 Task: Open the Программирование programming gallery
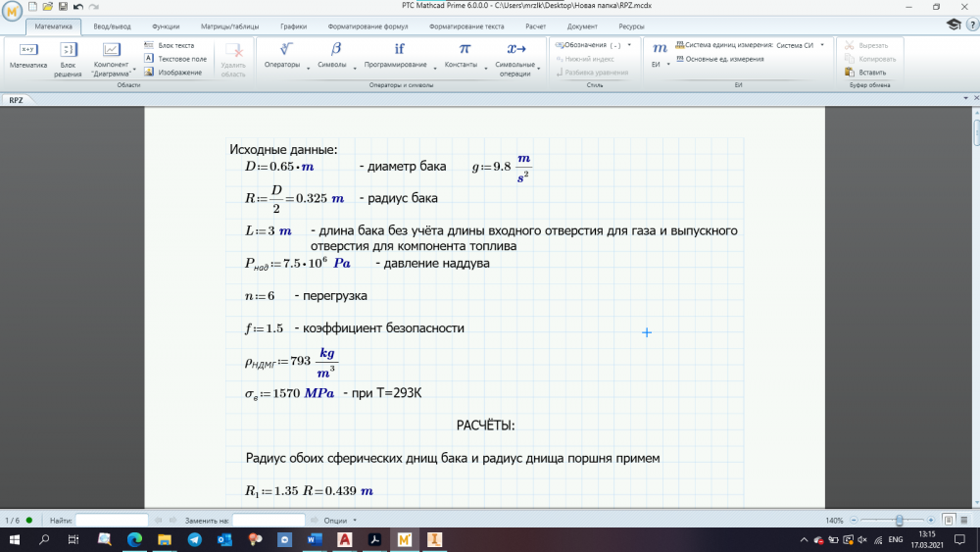pos(396,56)
